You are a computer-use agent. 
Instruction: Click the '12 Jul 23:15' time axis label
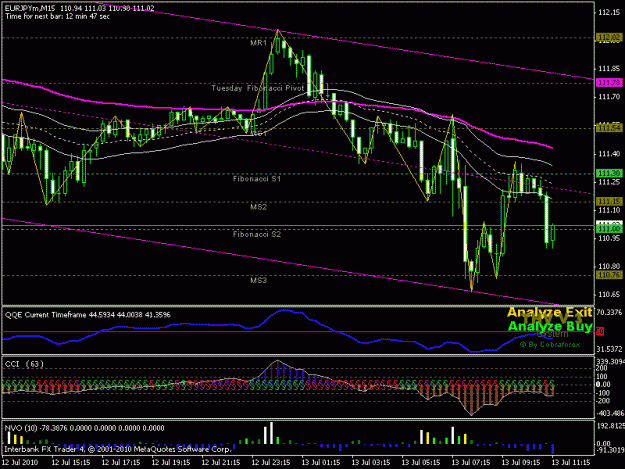click(270, 462)
